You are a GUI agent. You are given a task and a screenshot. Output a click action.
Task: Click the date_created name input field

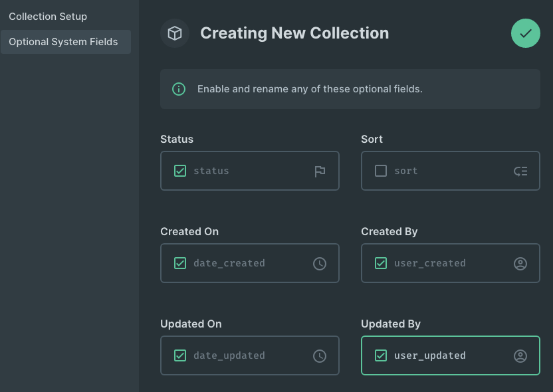point(250,263)
